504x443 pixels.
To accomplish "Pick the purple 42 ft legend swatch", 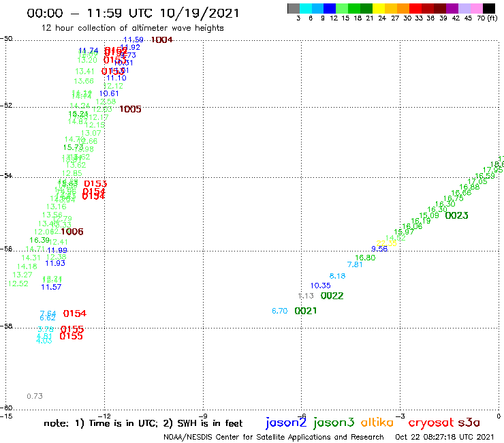I will (452, 8).
